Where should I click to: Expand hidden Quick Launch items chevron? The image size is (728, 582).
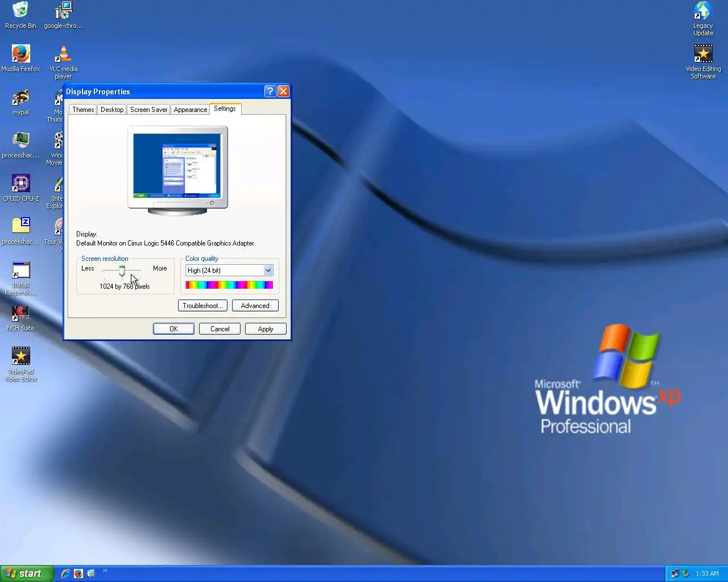[105, 571]
